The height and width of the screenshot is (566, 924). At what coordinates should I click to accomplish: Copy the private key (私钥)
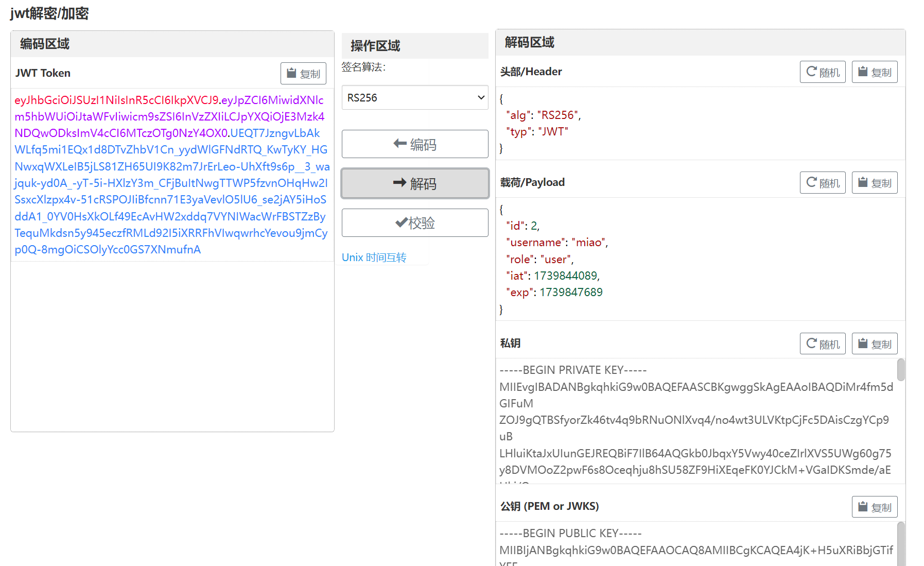pos(874,344)
